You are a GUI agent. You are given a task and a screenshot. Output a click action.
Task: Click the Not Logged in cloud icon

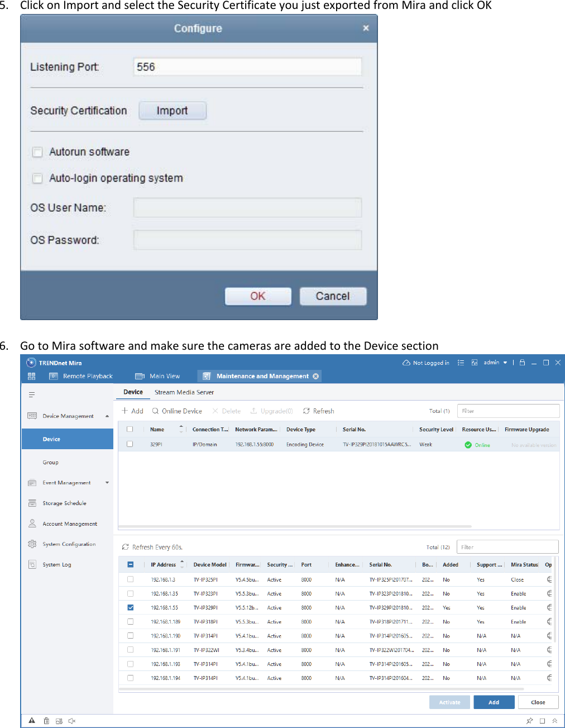[x=407, y=362]
